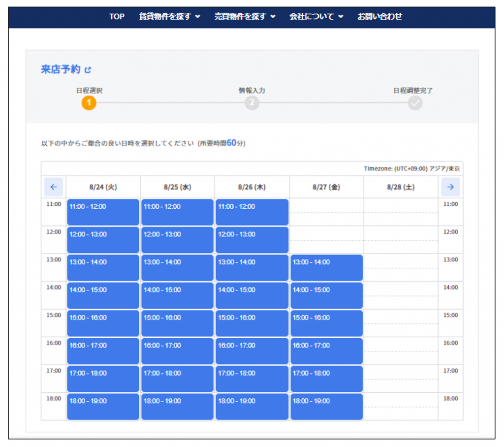Viewport: 504px width, 447px height.
Task: Open the 会社について dropdown menu
Action: click(x=316, y=17)
